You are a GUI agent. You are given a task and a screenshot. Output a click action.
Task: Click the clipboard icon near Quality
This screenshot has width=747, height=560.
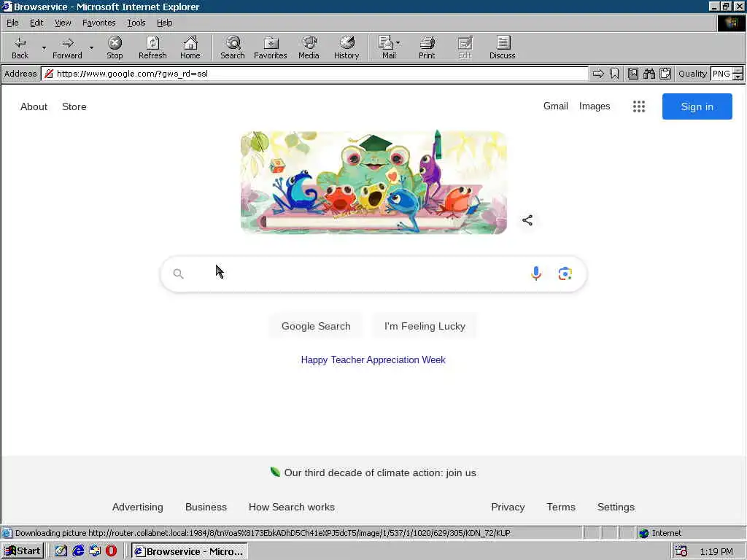(665, 74)
